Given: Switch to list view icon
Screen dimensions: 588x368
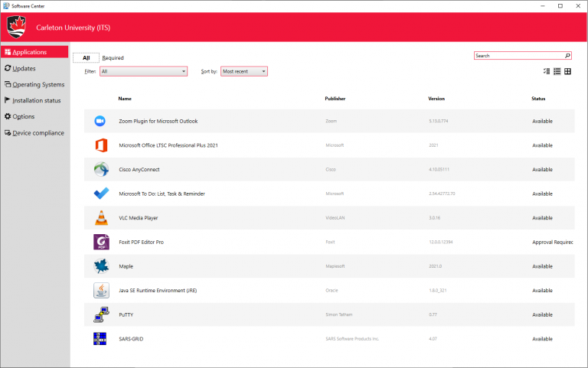Looking at the screenshot, I should [557, 71].
